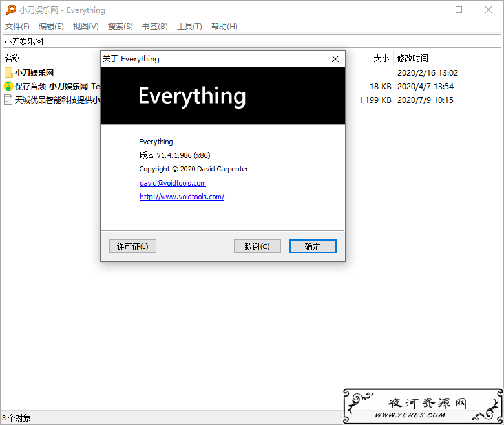Open the 工具(T) menu
Viewport: 504px width, 425px height.
point(189,27)
